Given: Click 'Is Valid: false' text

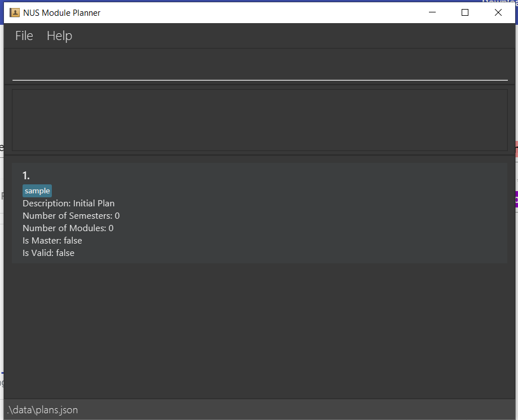Looking at the screenshot, I should click(x=48, y=253).
